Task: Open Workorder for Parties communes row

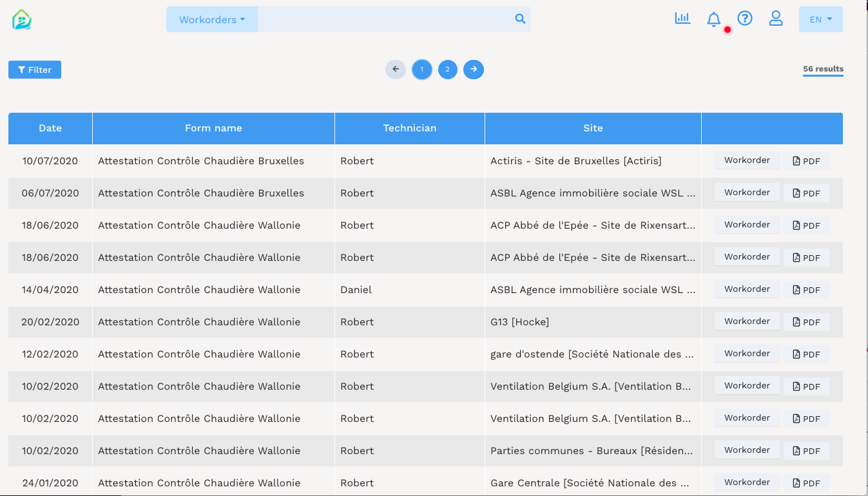Action: [747, 450]
